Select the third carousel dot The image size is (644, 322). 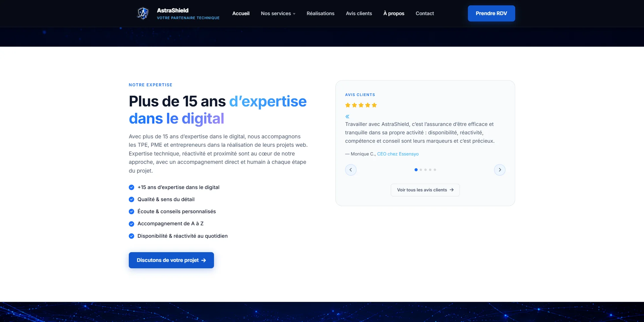(x=426, y=170)
